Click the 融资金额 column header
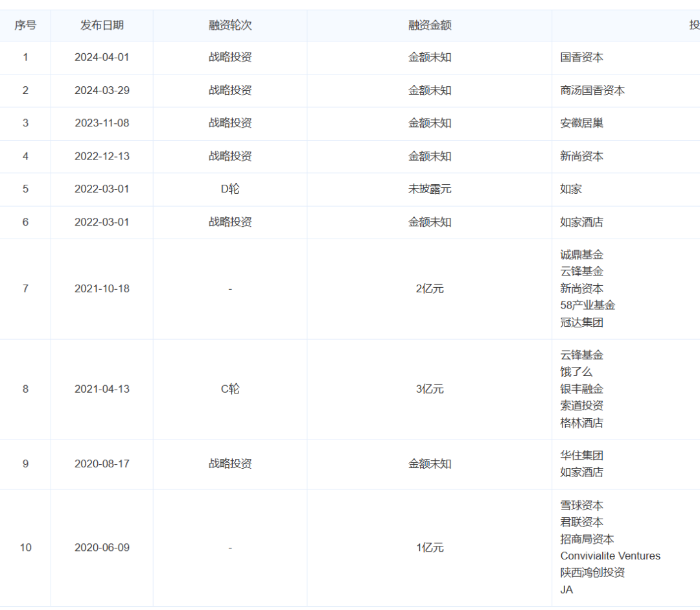 point(430,25)
